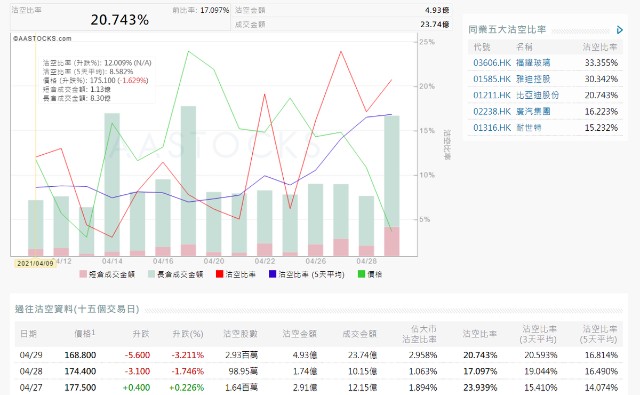Image resolution: width=640 pixels, height=395 pixels.
Task: Open the 01211.HK stock code link
Action: coord(492,95)
